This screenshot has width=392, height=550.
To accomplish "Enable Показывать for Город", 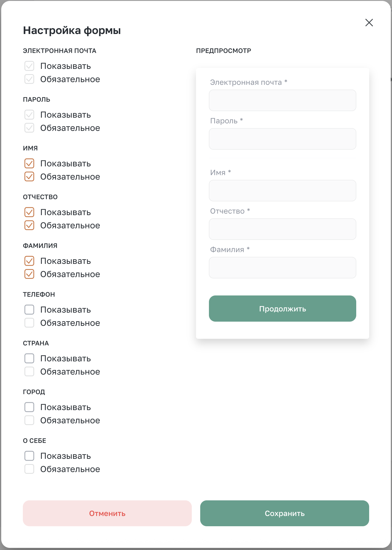I will click(29, 407).
